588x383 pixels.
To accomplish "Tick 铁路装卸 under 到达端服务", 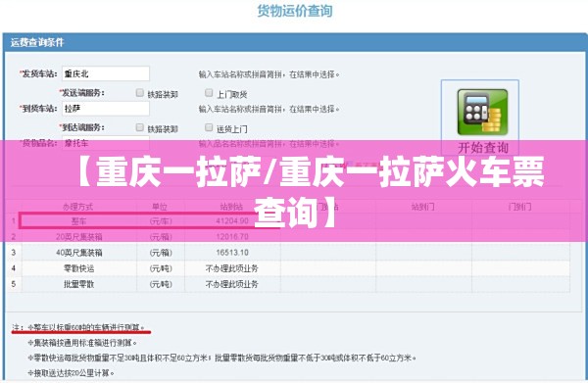I will tap(139, 127).
